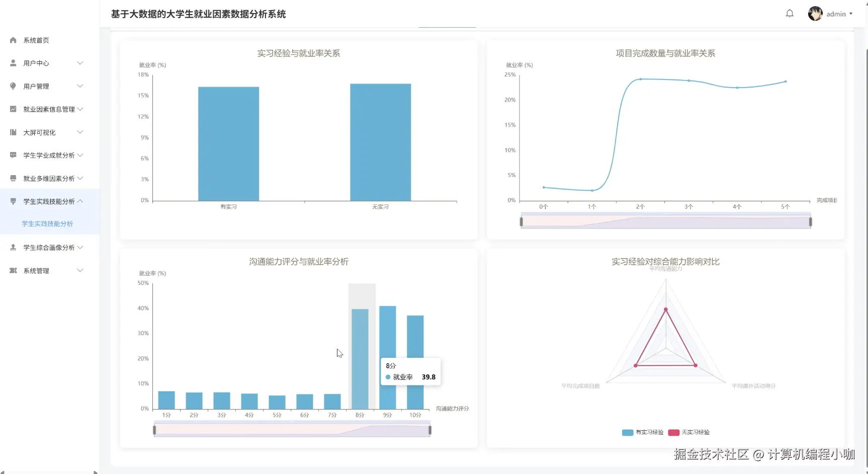
Task: Click the user icon beside 用户中心
Action: (13, 63)
